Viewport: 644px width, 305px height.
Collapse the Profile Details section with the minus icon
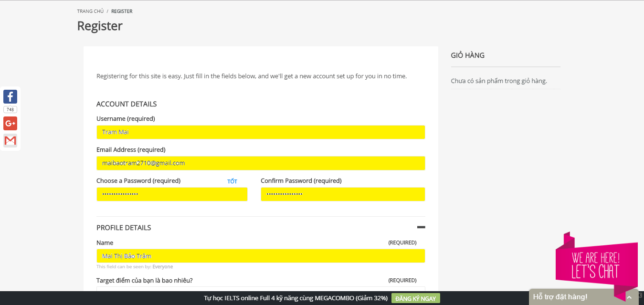point(421,228)
